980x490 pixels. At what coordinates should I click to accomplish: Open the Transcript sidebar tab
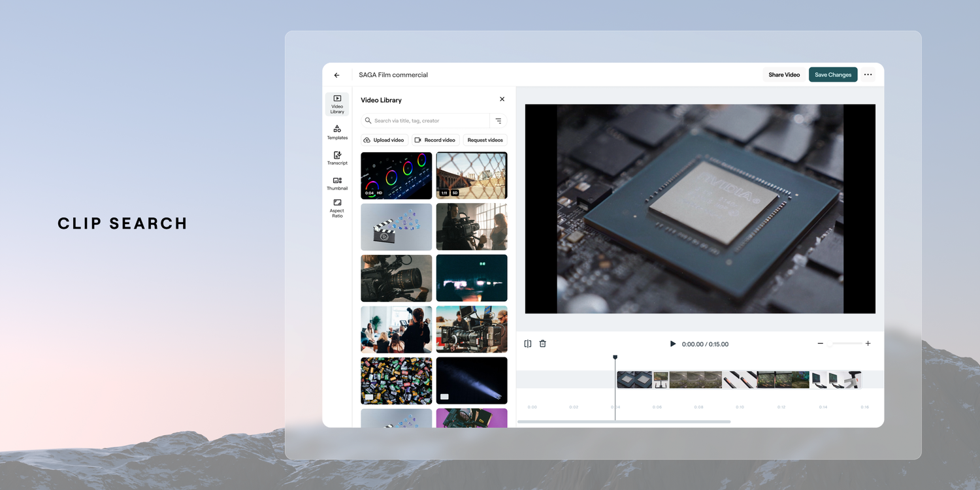(337, 158)
